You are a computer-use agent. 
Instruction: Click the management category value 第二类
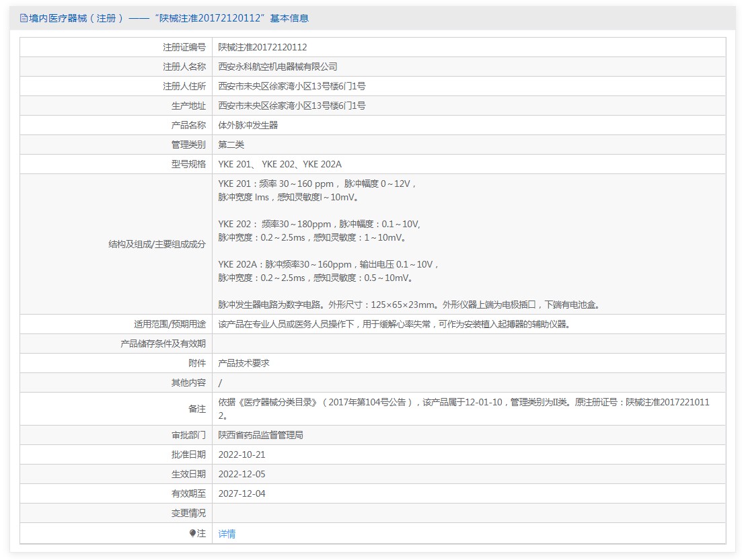pos(231,145)
